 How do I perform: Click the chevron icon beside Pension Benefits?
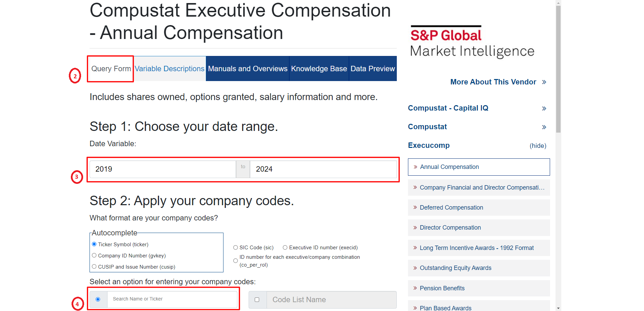click(415, 288)
